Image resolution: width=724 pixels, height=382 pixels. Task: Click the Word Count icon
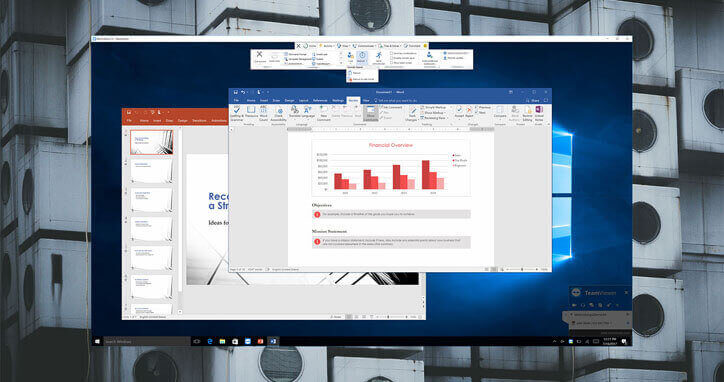pyautogui.click(x=263, y=114)
